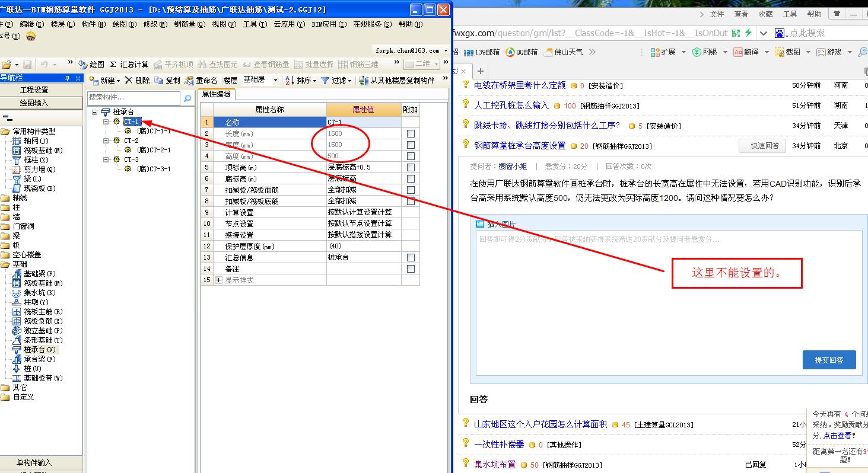
Task: Select 独立基础(P) in navigation tree
Action: click(x=43, y=331)
